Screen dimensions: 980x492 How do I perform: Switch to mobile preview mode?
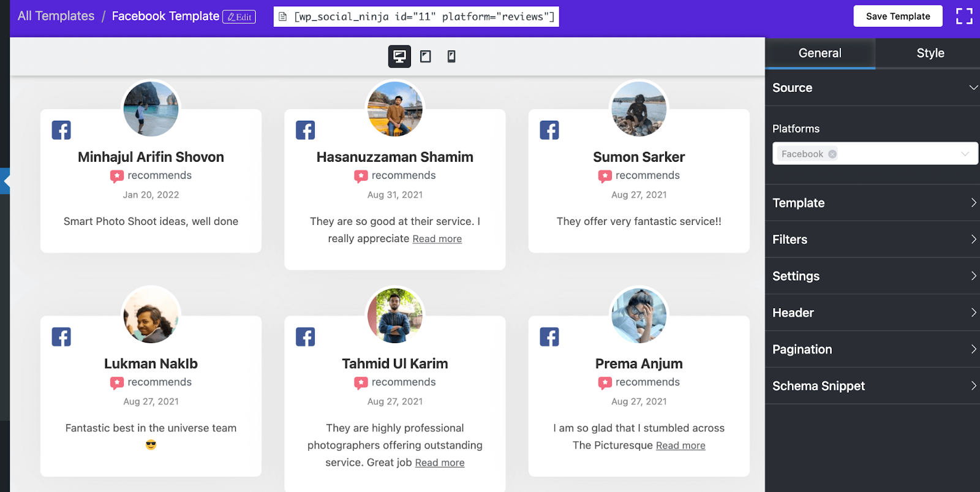451,56
